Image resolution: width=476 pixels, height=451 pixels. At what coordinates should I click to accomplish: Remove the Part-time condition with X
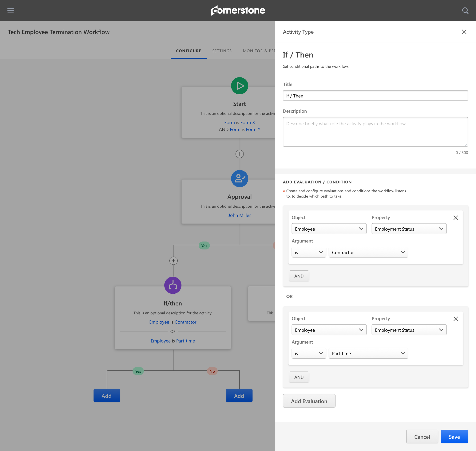pyautogui.click(x=455, y=319)
